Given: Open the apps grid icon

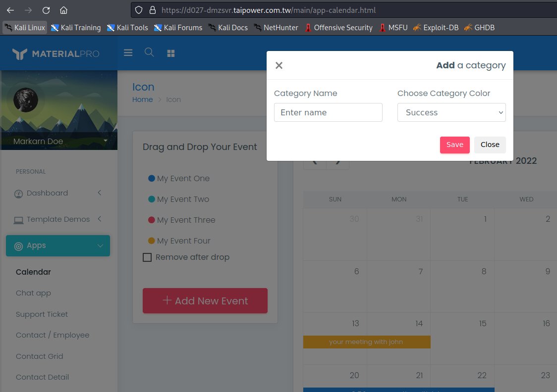Looking at the screenshot, I should coord(171,53).
